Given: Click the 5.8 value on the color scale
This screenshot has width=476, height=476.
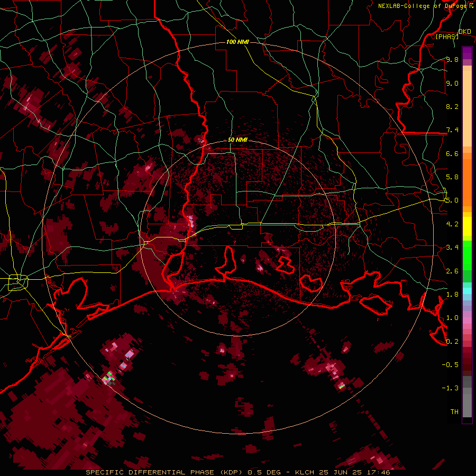Looking at the screenshot, I should pos(452,177).
